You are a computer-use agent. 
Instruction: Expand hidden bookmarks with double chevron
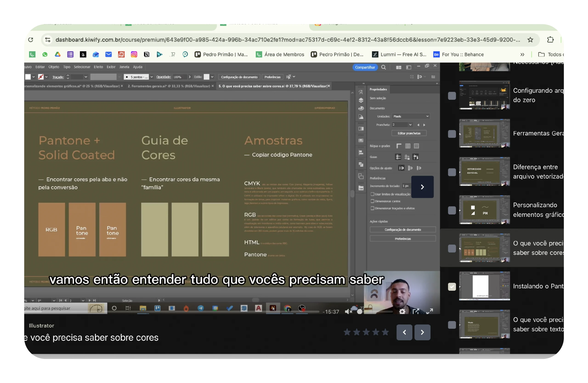point(522,54)
